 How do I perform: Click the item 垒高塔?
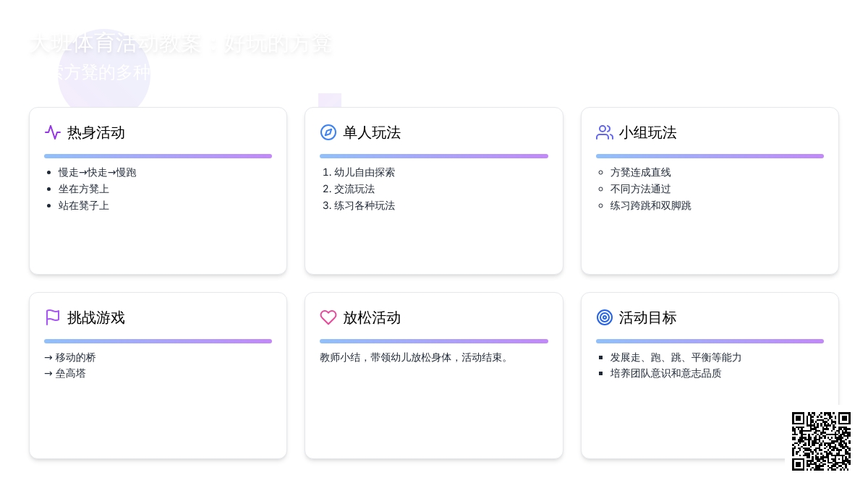pos(65,373)
